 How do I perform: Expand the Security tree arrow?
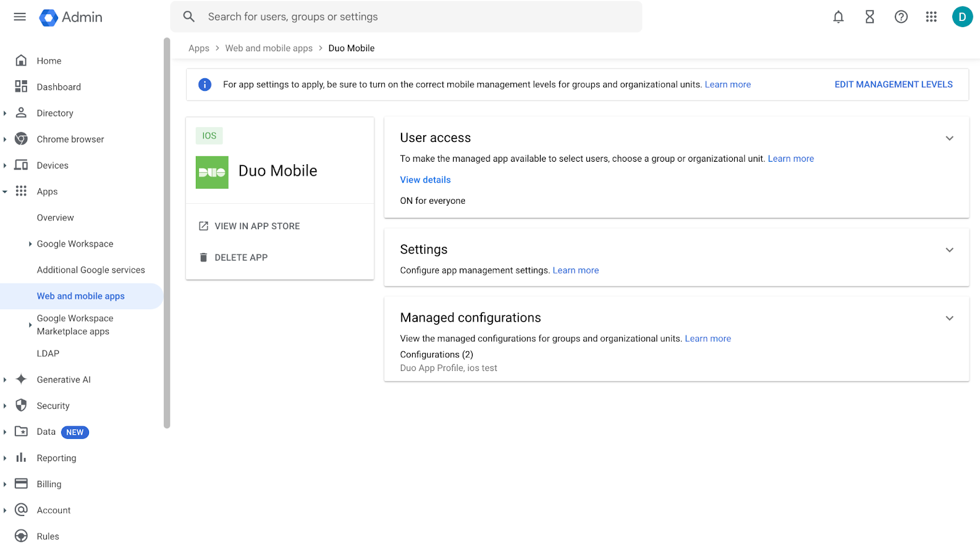pos(5,406)
